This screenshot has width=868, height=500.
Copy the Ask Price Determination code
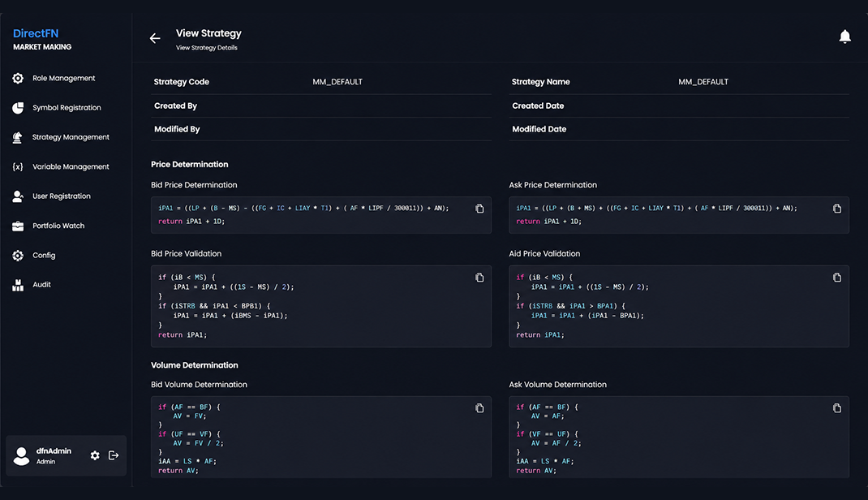coord(837,209)
